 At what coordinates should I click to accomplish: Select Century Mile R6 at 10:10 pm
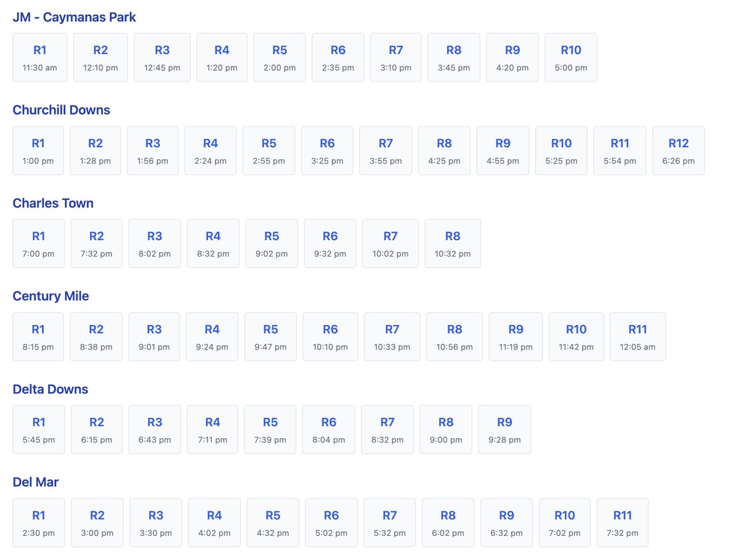click(x=330, y=337)
